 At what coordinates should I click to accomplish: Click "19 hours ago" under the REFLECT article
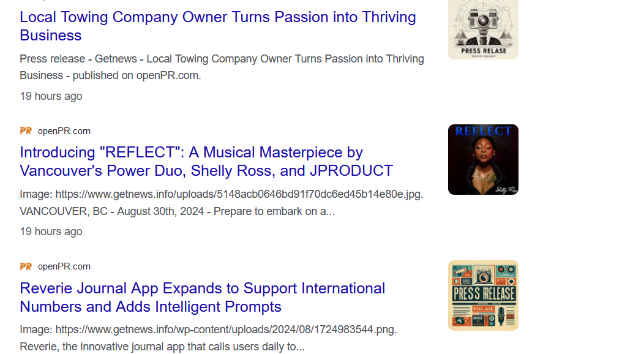51,232
